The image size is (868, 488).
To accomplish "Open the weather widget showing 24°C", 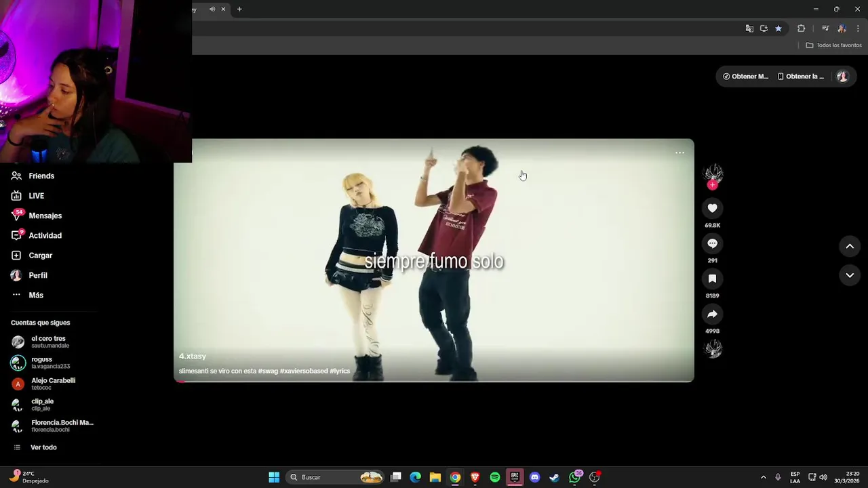I will (28, 477).
